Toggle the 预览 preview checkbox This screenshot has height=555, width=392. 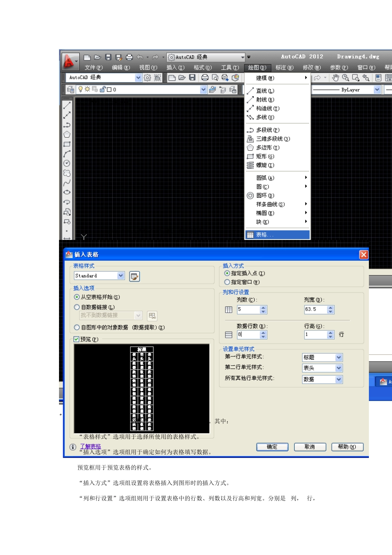[76, 339]
